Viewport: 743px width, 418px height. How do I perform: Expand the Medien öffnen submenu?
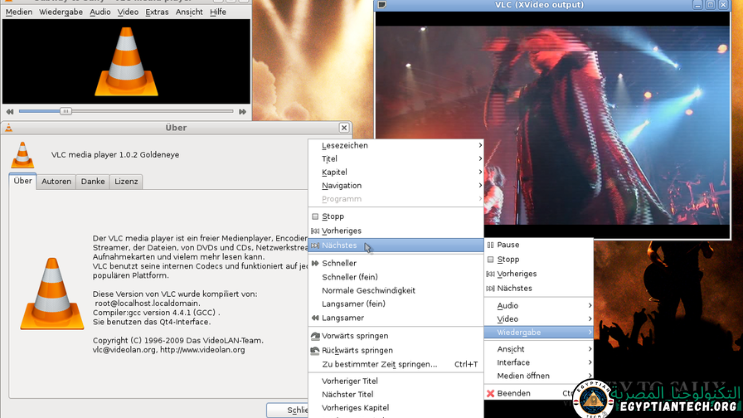pyautogui.click(x=539, y=375)
